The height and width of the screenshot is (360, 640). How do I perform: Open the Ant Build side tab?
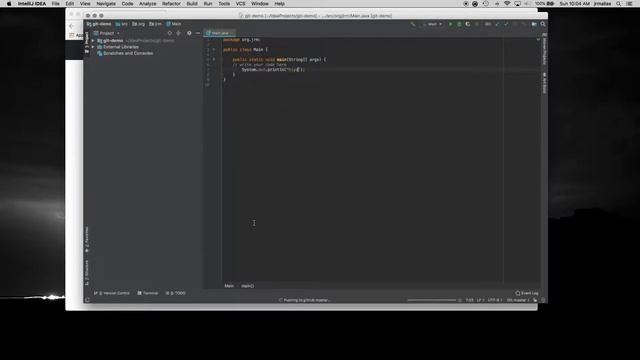[x=544, y=83]
